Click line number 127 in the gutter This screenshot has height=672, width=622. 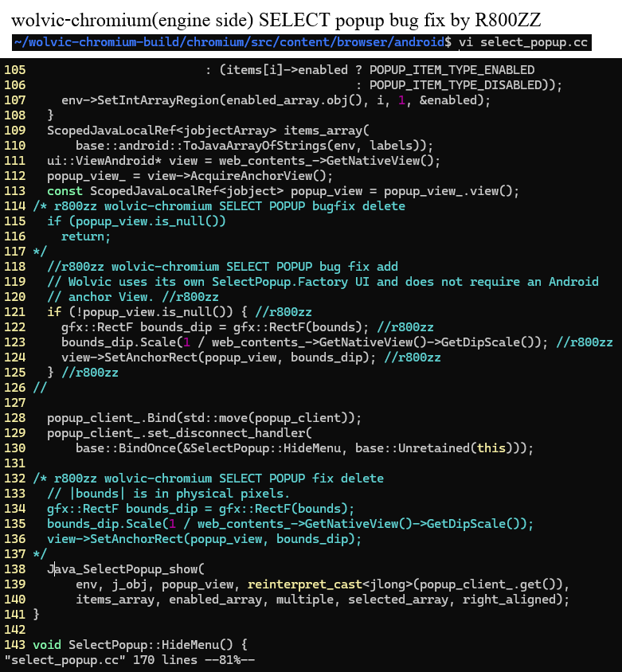click(x=15, y=403)
